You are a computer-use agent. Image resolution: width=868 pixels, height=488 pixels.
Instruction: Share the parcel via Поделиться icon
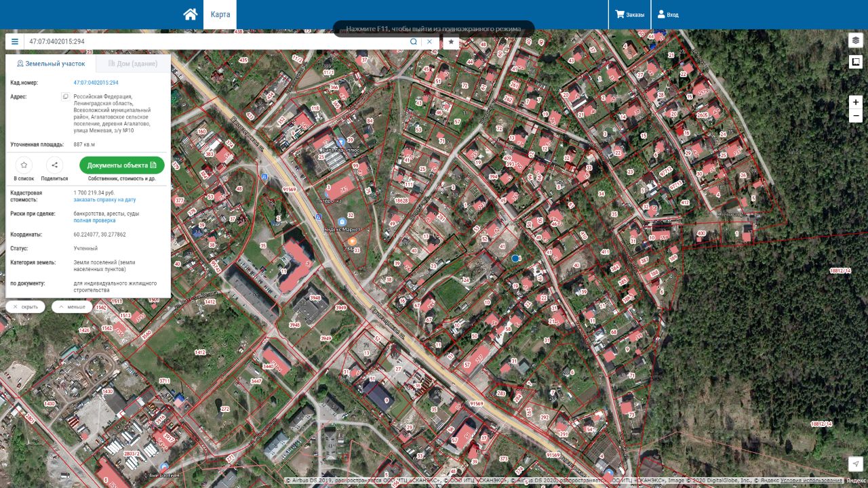coord(54,165)
